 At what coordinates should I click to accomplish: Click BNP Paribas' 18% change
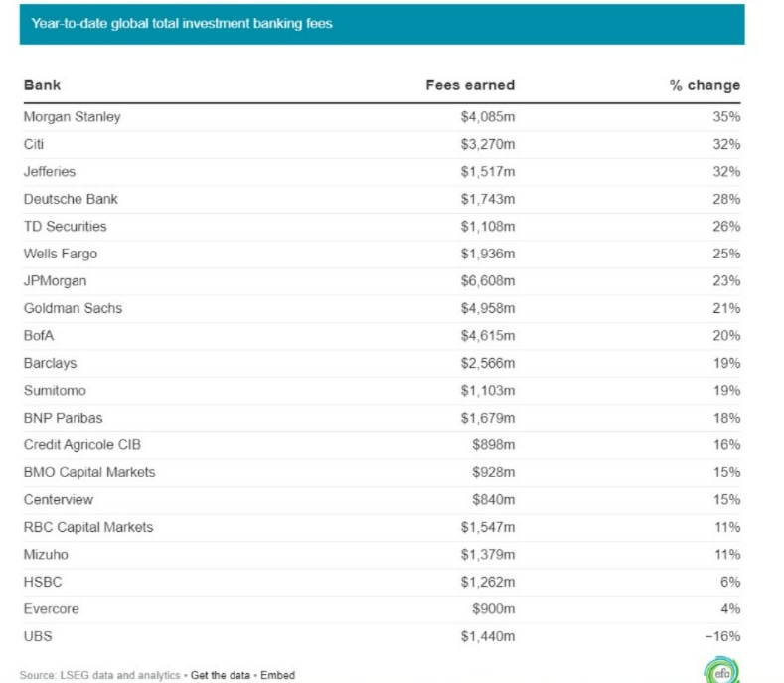click(x=727, y=418)
